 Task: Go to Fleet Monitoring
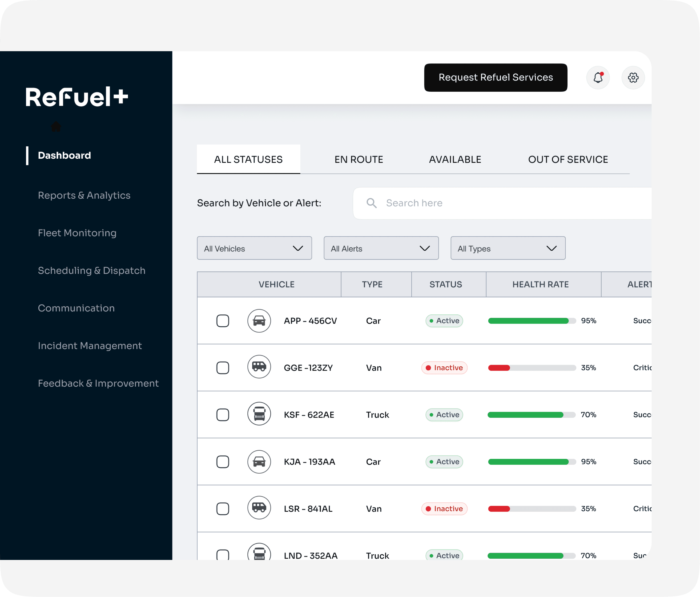[77, 233]
